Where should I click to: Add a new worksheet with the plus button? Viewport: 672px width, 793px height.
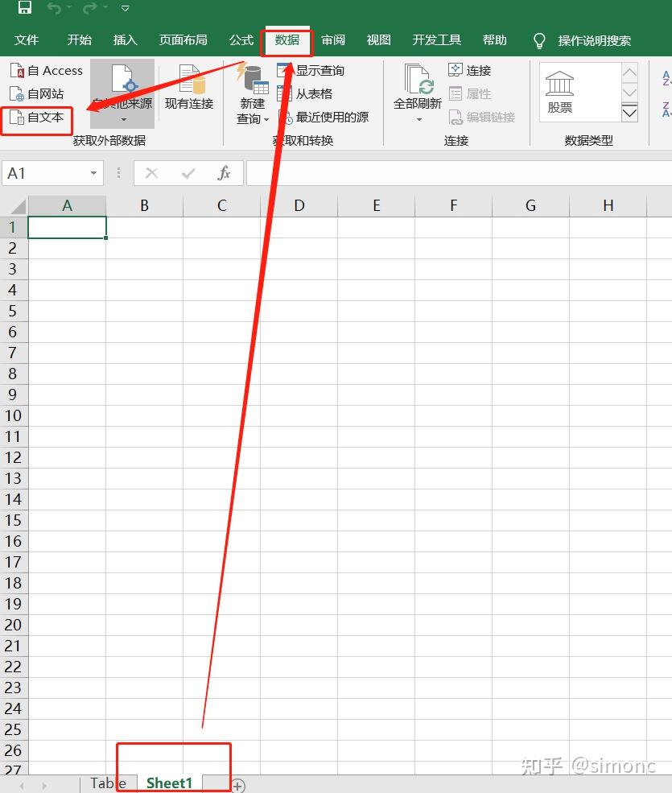tap(237, 784)
